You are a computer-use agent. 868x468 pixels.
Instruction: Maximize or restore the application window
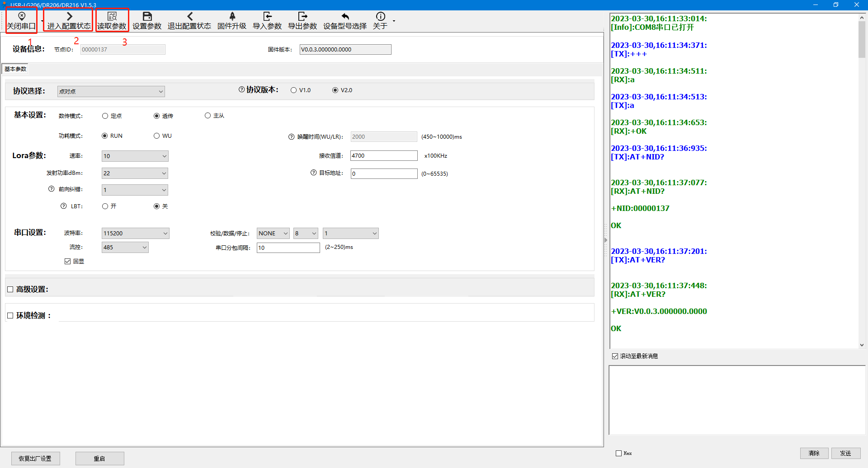(x=836, y=5)
